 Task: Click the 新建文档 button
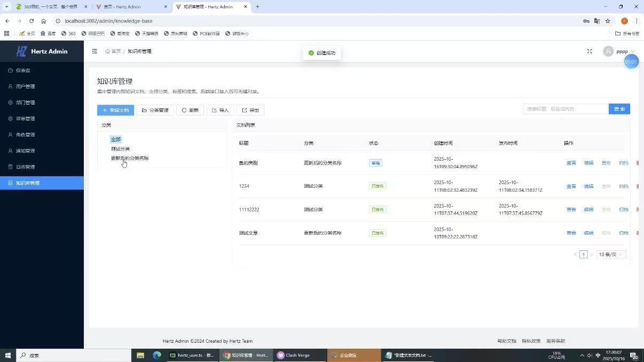point(115,110)
